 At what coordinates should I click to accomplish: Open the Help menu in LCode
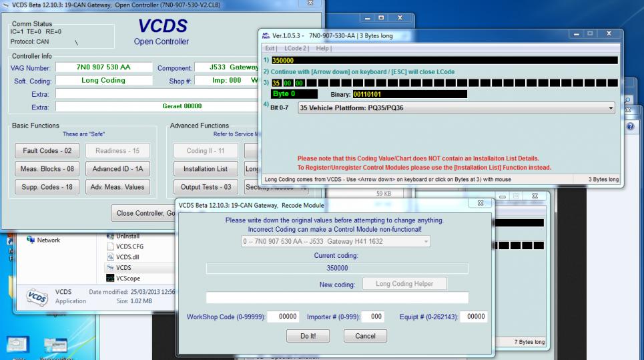323,48
